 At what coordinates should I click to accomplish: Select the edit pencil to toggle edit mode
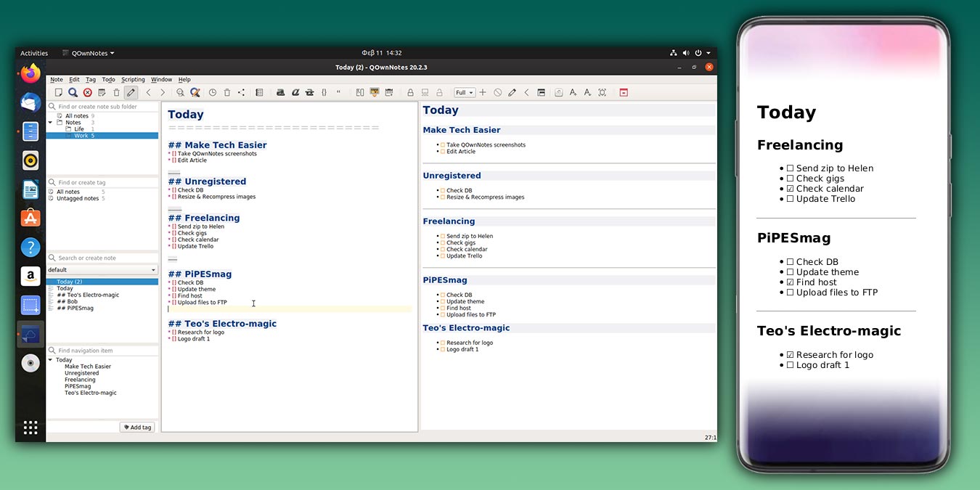tap(131, 92)
